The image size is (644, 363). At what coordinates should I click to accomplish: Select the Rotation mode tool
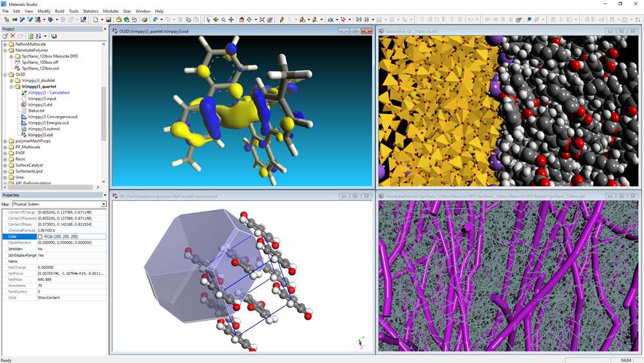click(216, 19)
